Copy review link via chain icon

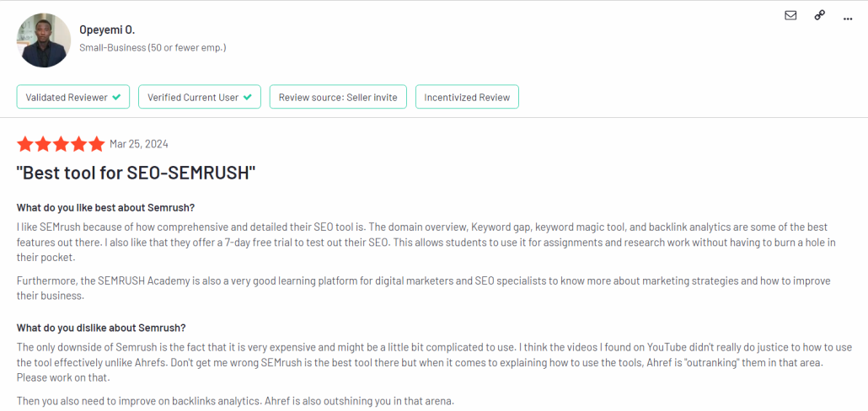click(x=820, y=15)
